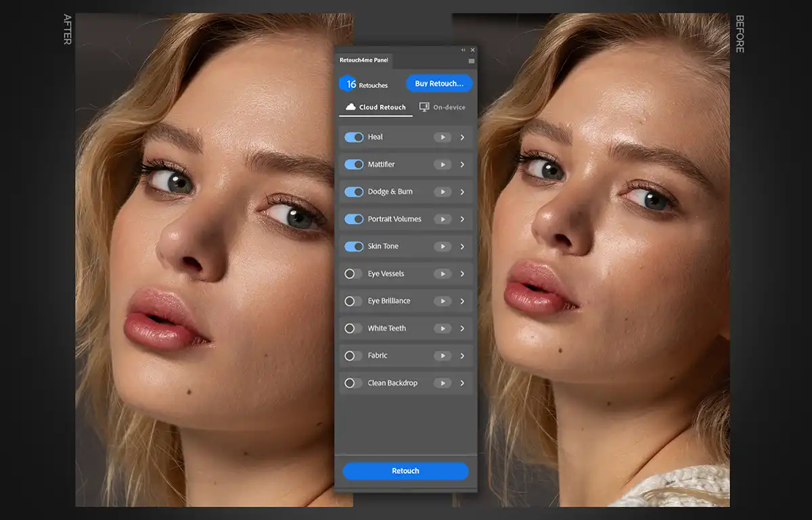Disable the Heal toggle
The width and height of the screenshot is (812, 520).
tap(354, 137)
